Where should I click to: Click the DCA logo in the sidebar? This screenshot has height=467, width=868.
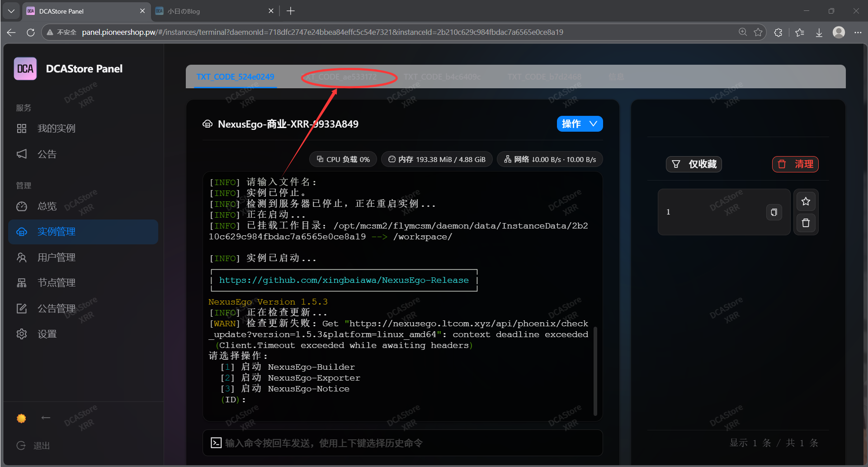coord(25,69)
